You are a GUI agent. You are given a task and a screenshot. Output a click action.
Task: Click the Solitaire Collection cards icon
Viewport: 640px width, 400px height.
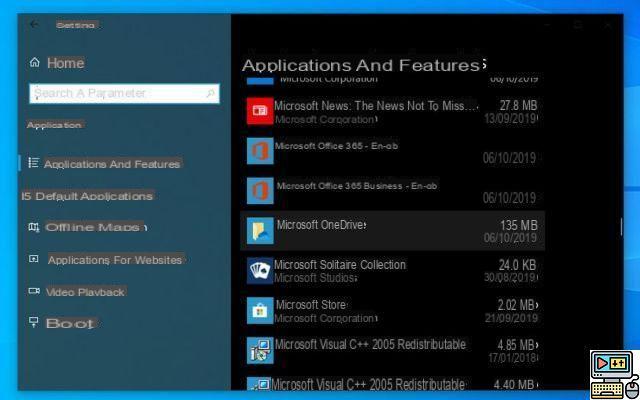[x=260, y=271]
